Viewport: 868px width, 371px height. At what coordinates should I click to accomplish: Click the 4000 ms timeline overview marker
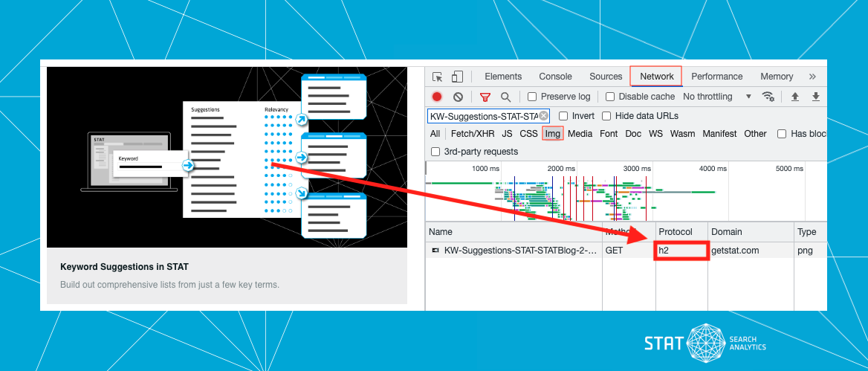713,168
